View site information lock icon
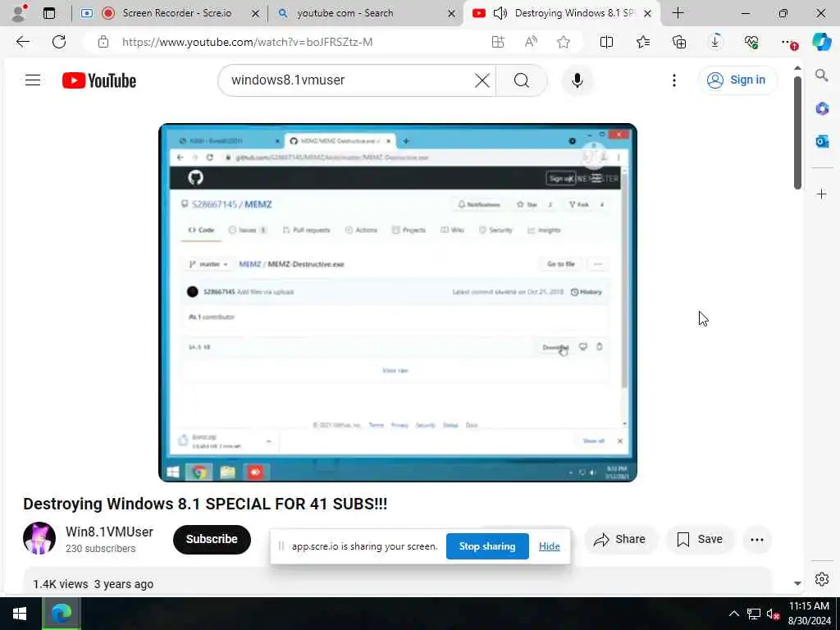This screenshot has width=840, height=630. (x=103, y=42)
